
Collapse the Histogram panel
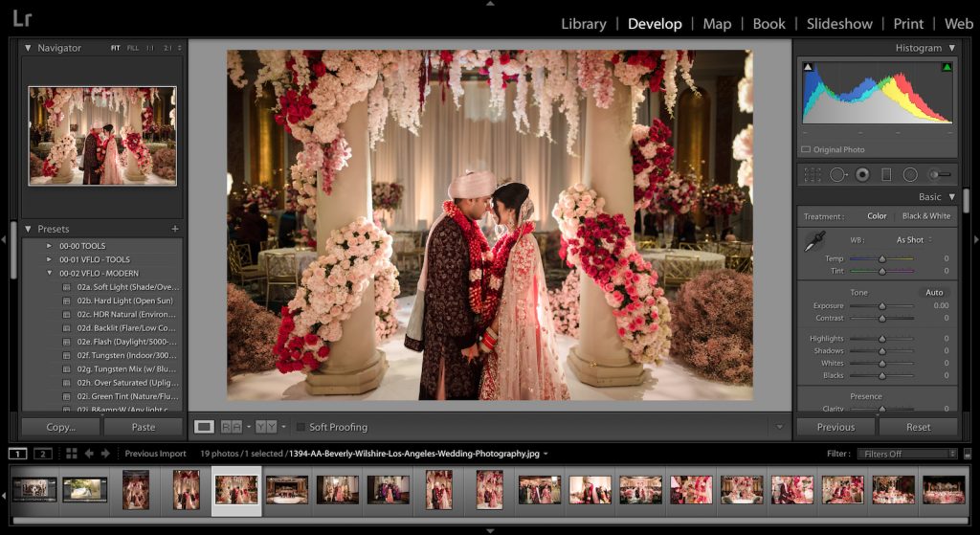[x=952, y=48]
